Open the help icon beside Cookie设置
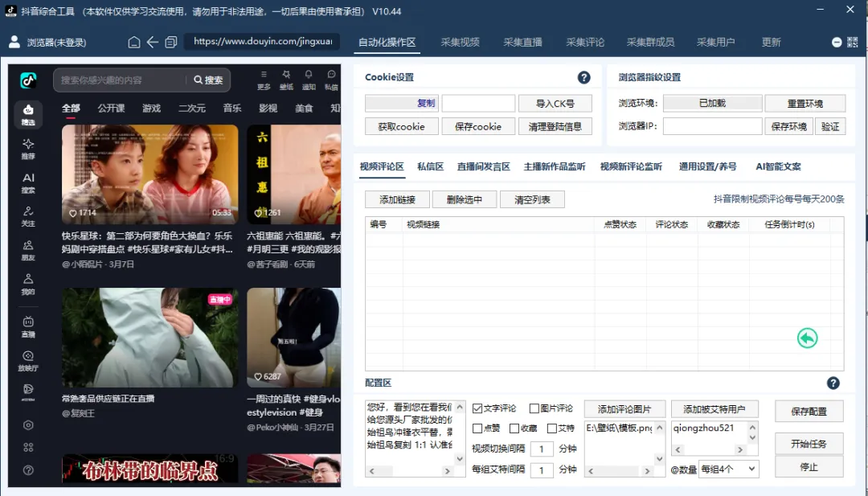868x496 pixels. 584,77
